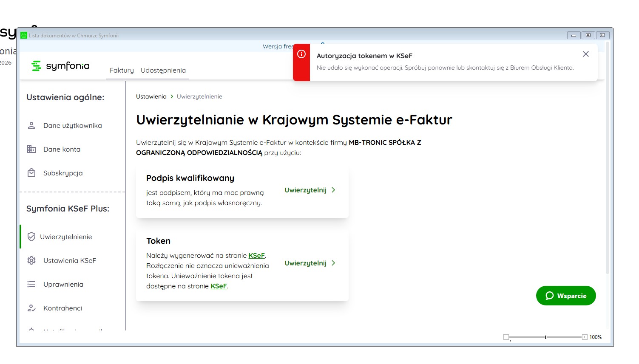The image size is (639, 364).
Task: Click Uwierzytelnij in the Token card
Action: pyautogui.click(x=310, y=263)
